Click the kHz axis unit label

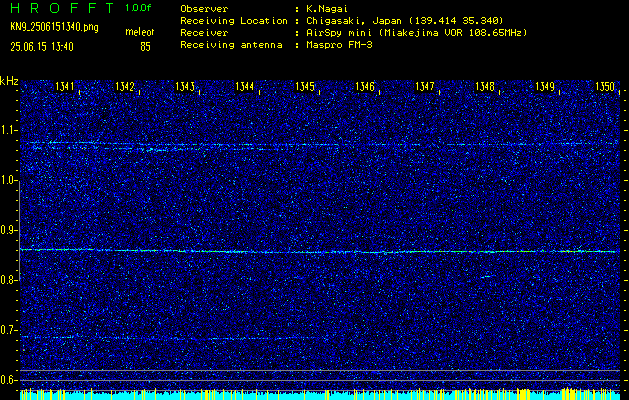point(9,81)
